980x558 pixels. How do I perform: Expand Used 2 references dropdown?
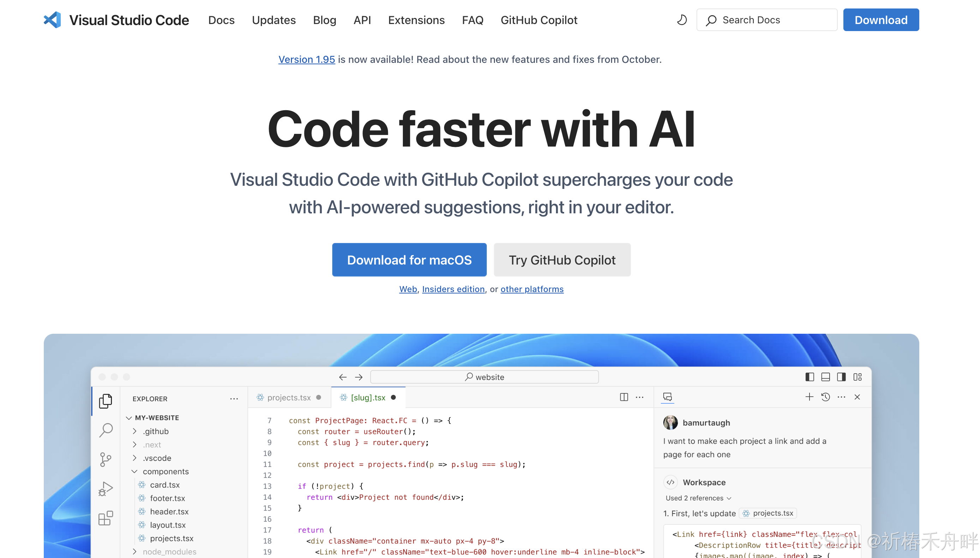[x=698, y=498]
